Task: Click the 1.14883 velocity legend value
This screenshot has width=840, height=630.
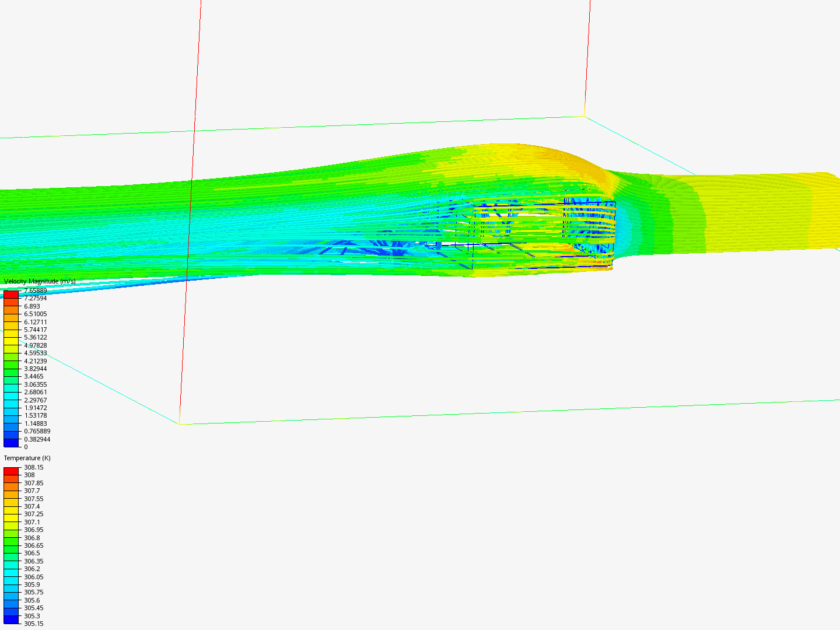Action: point(35,424)
